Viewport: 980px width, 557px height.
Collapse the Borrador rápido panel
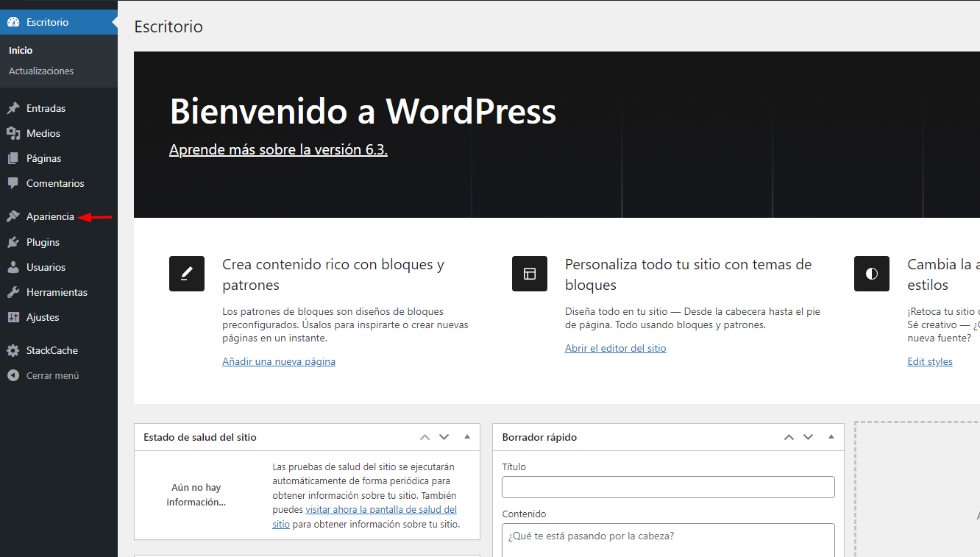[x=831, y=437]
